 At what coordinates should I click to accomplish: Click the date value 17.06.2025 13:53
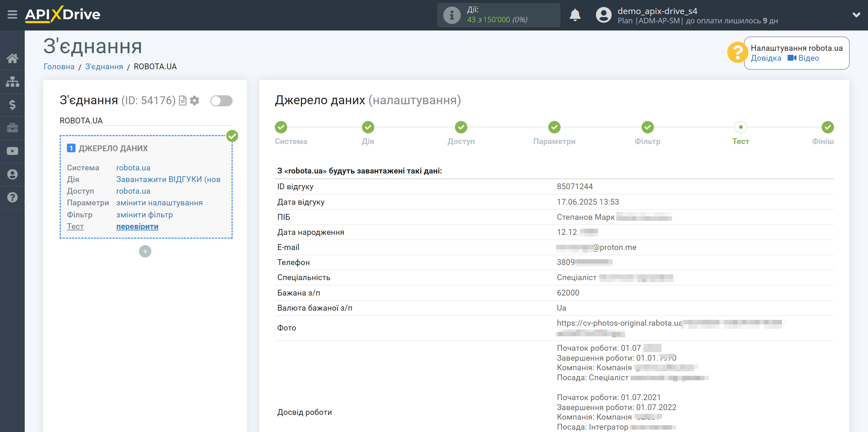click(x=588, y=202)
